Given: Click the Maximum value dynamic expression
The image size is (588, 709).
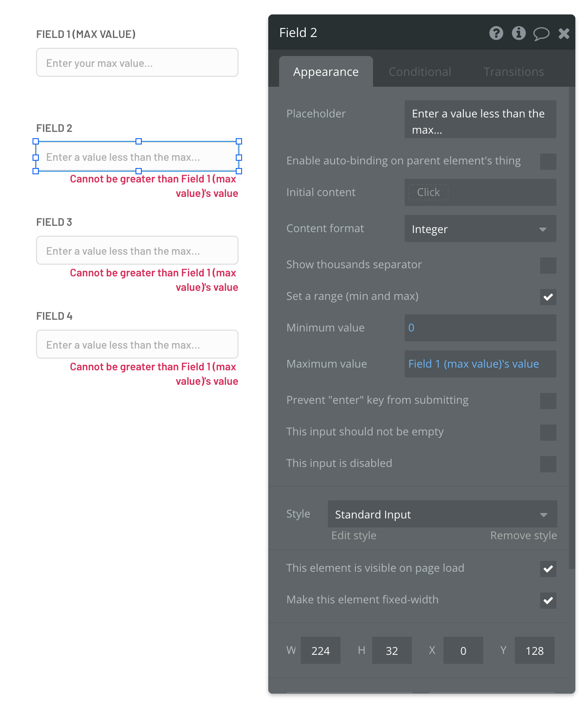Looking at the screenshot, I should [473, 364].
